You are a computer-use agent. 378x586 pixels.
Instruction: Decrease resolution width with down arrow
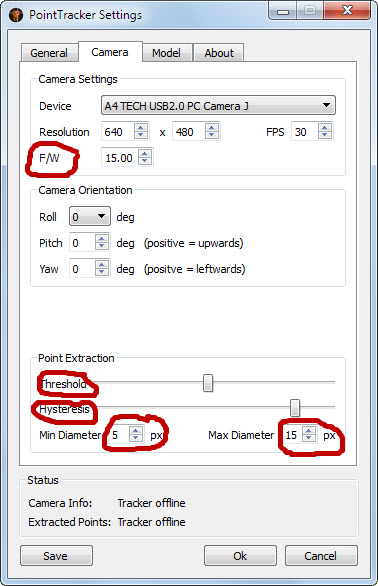(x=141, y=135)
